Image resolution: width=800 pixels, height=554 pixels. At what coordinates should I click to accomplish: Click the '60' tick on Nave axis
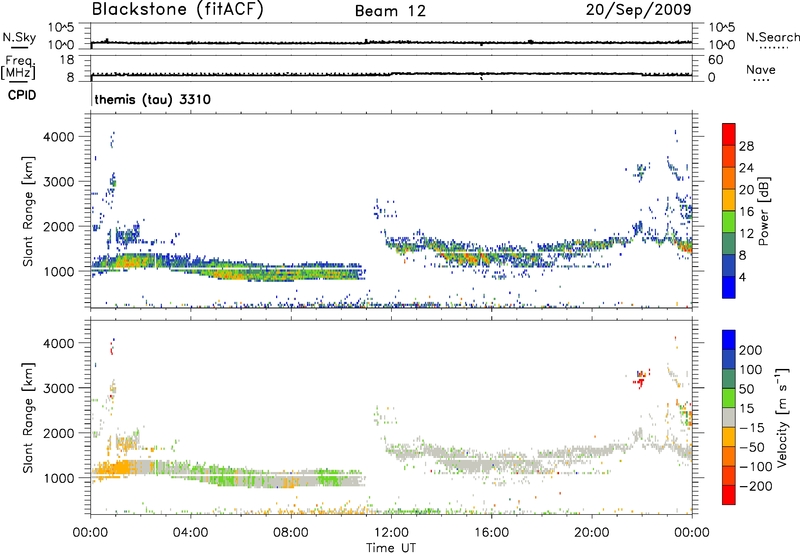point(715,60)
